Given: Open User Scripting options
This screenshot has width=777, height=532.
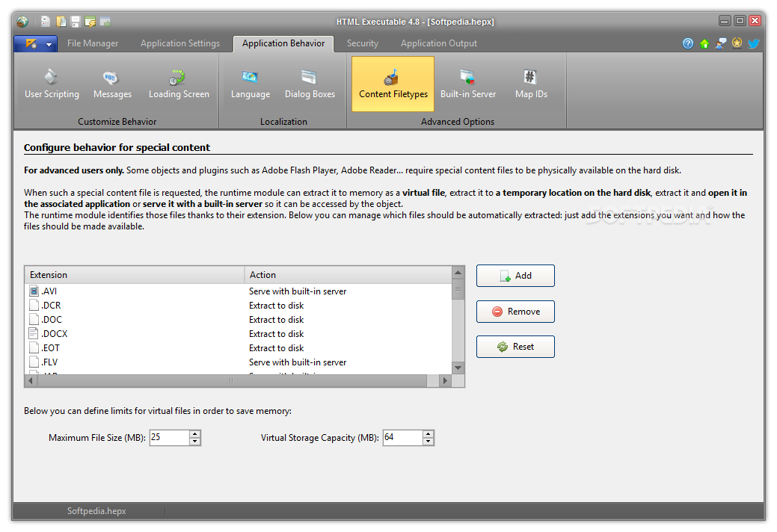Looking at the screenshot, I should pos(52,84).
